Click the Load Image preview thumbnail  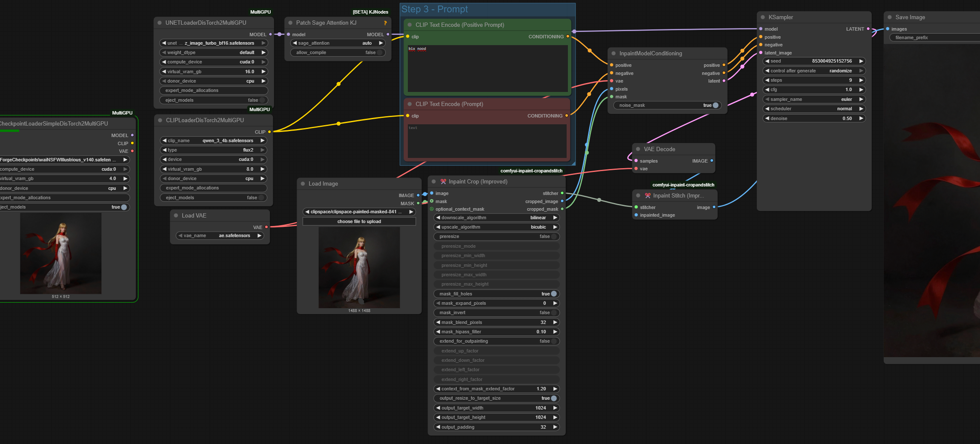pos(359,268)
